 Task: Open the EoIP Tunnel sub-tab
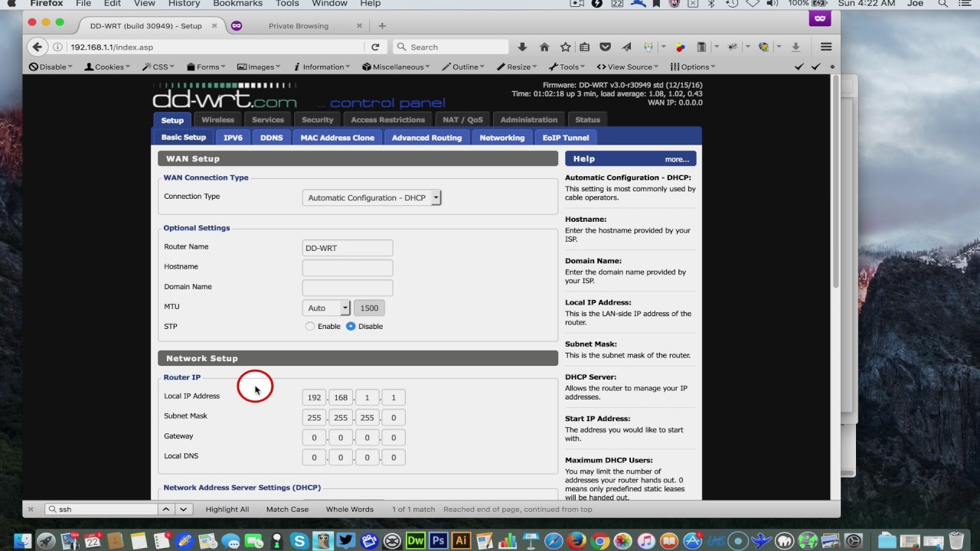566,138
